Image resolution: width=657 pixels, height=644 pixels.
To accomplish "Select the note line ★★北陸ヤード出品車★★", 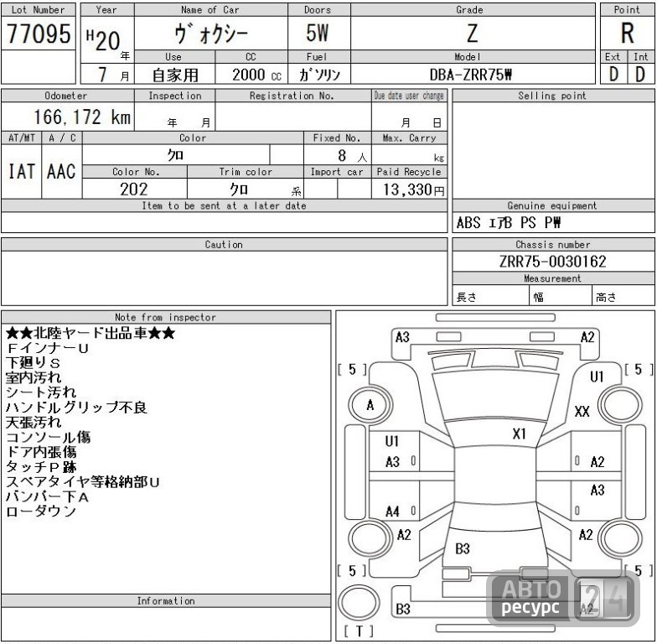I will [91, 334].
